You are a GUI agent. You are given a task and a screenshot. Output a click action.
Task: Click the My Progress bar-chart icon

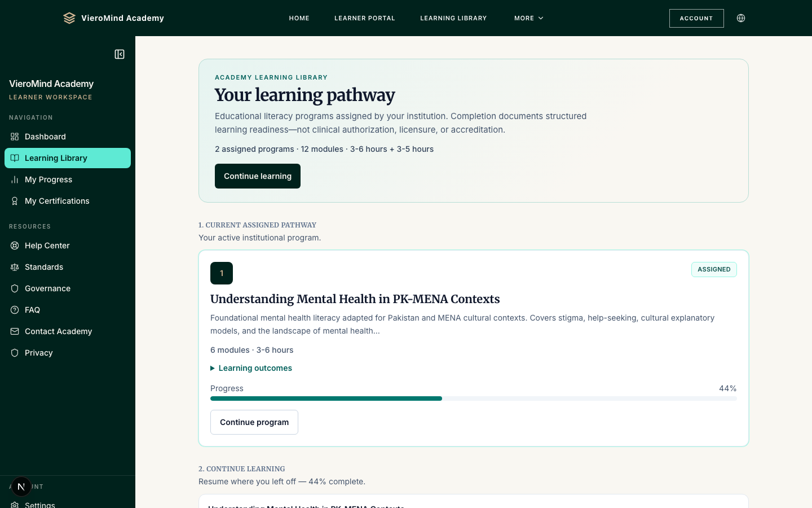15,179
